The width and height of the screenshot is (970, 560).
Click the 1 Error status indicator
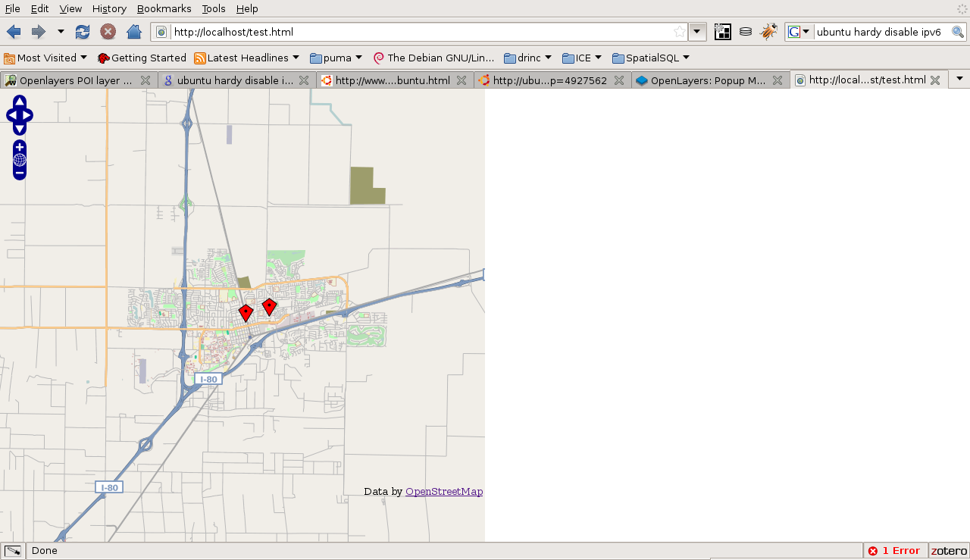[x=895, y=551]
